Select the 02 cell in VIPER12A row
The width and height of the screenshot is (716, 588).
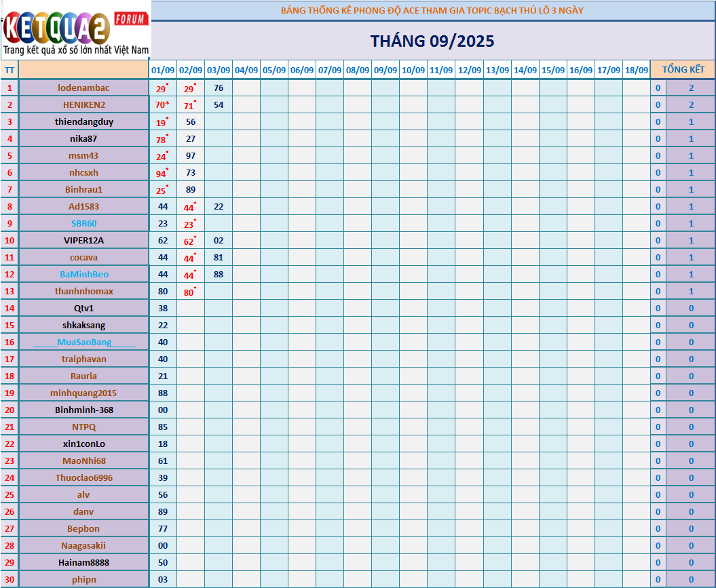219,240
